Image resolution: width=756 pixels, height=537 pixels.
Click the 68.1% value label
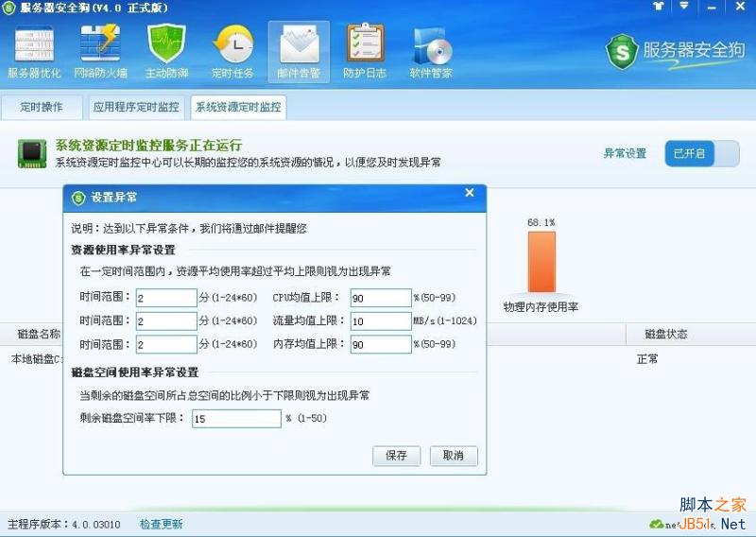pos(541,222)
